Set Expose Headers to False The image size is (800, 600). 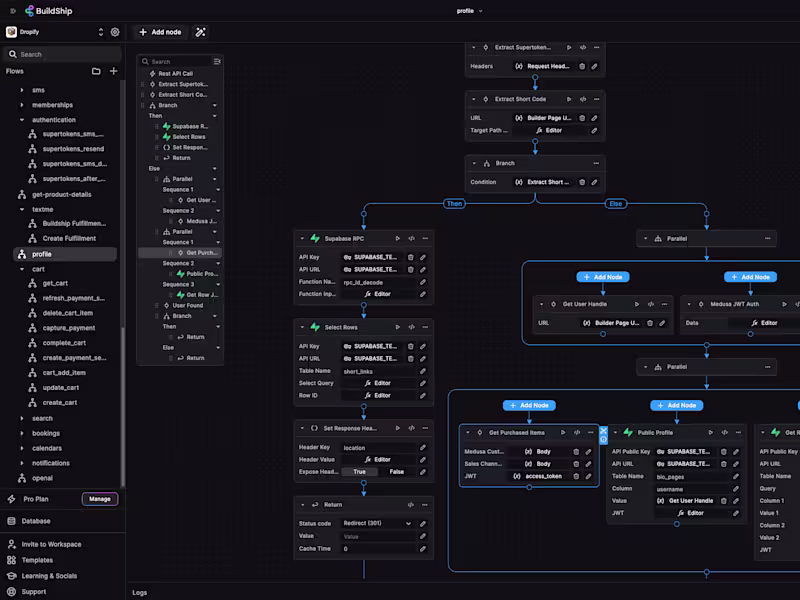point(396,472)
